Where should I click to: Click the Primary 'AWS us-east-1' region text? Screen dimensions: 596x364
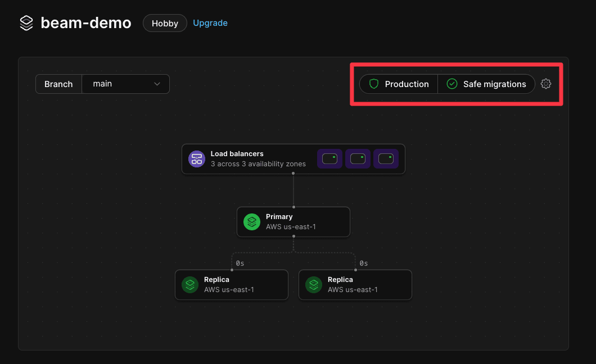pyautogui.click(x=291, y=227)
